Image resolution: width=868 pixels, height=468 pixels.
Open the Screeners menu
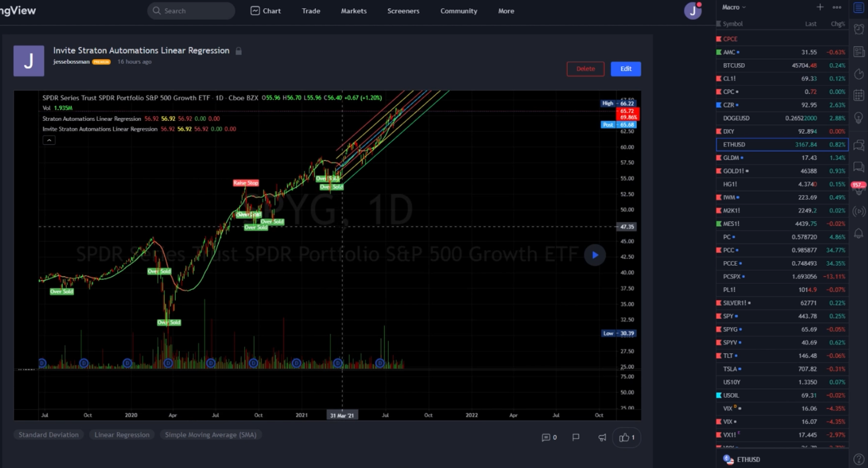pyautogui.click(x=403, y=11)
